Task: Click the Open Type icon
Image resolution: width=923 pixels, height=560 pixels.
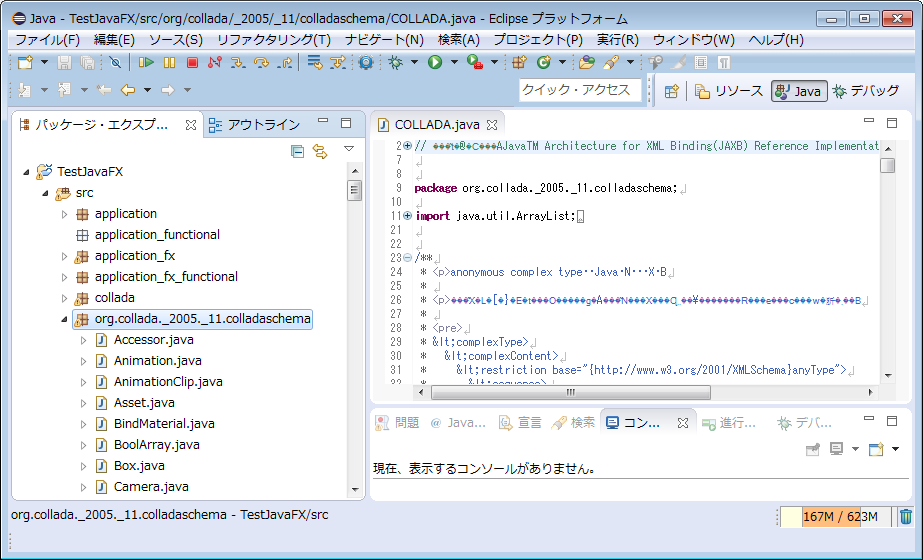Action: [587, 62]
